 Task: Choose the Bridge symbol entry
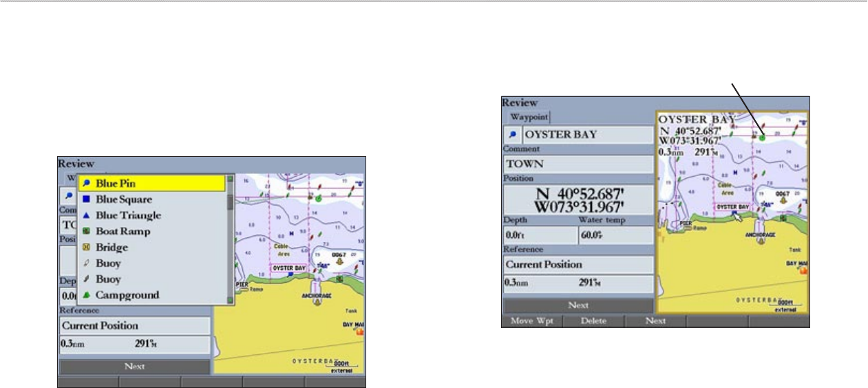tap(152, 247)
